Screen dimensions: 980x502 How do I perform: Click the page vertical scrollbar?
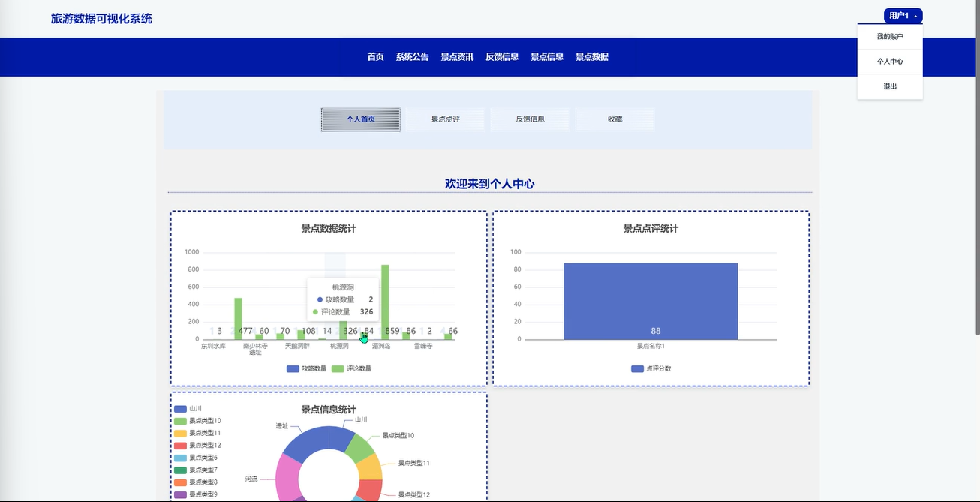976,169
